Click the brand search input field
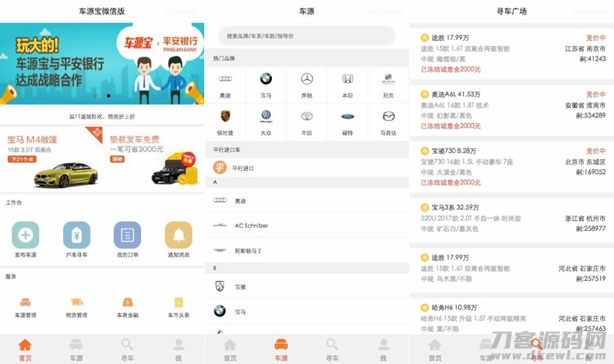 pos(307,36)
